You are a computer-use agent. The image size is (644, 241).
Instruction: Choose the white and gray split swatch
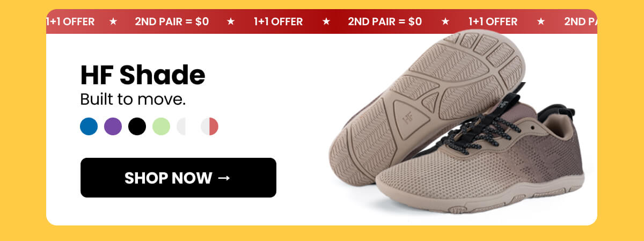(x=185, y=127)
